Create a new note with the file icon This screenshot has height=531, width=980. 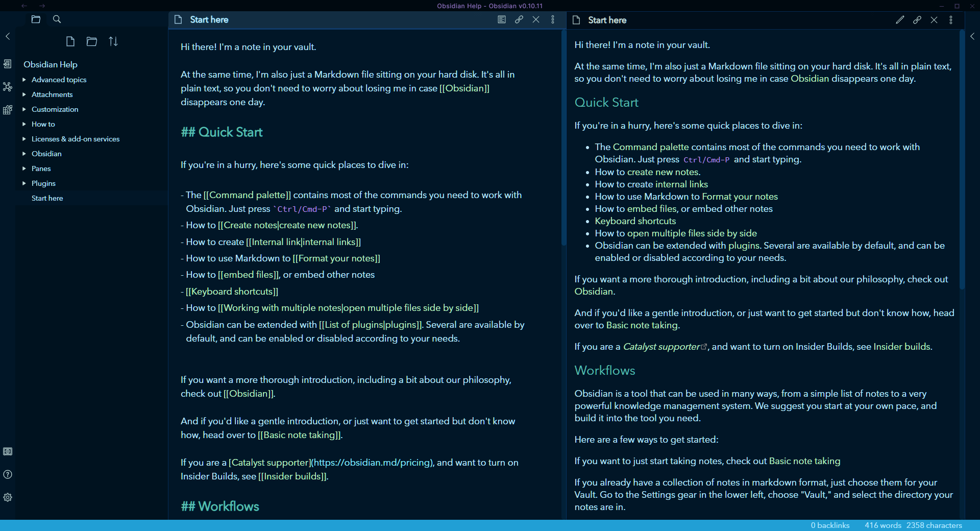coord(70,41)
